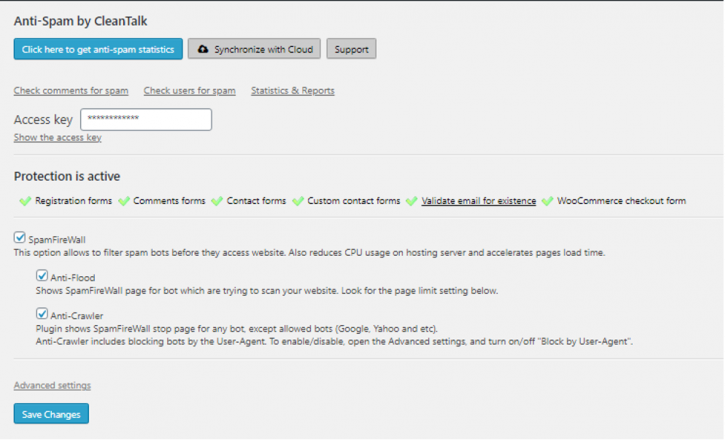Image resolution: width=725 pixels, height=440 pixels.
Task: Expand the Advanced settings link
Action: tap(52, 385)
